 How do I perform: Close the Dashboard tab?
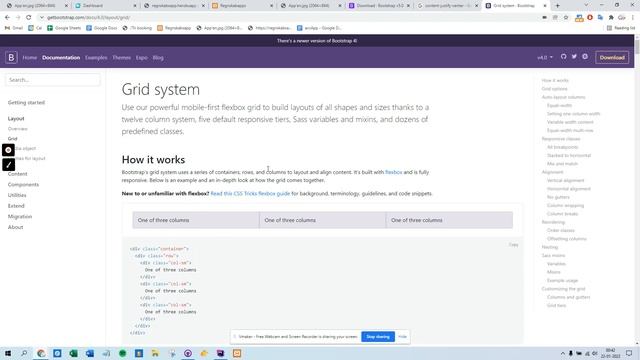135,6
